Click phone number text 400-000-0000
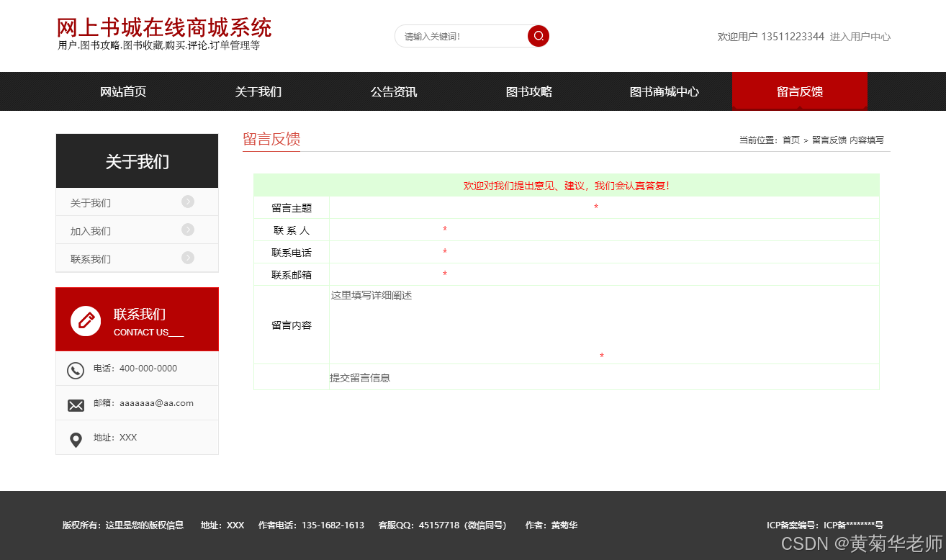946x560 pixels. tap(148, 369)
